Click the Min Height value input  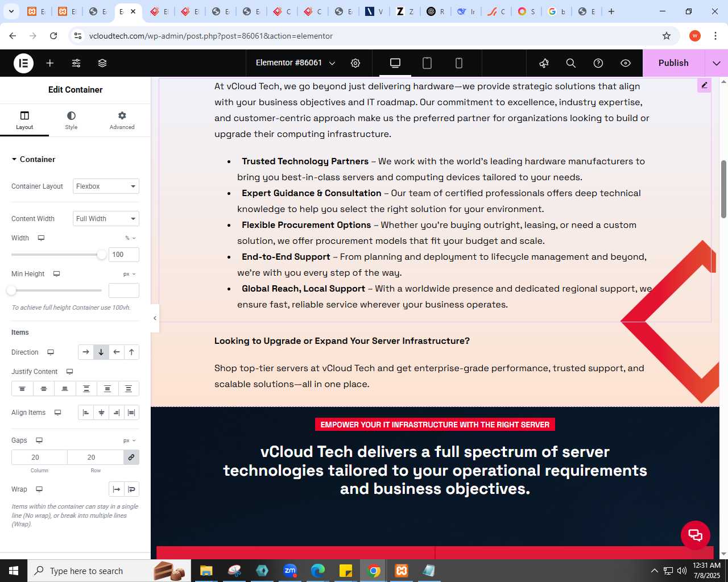[124, 290]
